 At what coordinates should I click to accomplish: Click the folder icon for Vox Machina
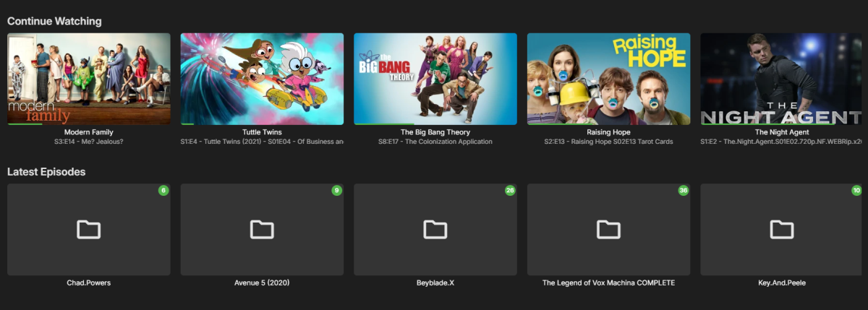pyautogui.click(x=609, y=230)
